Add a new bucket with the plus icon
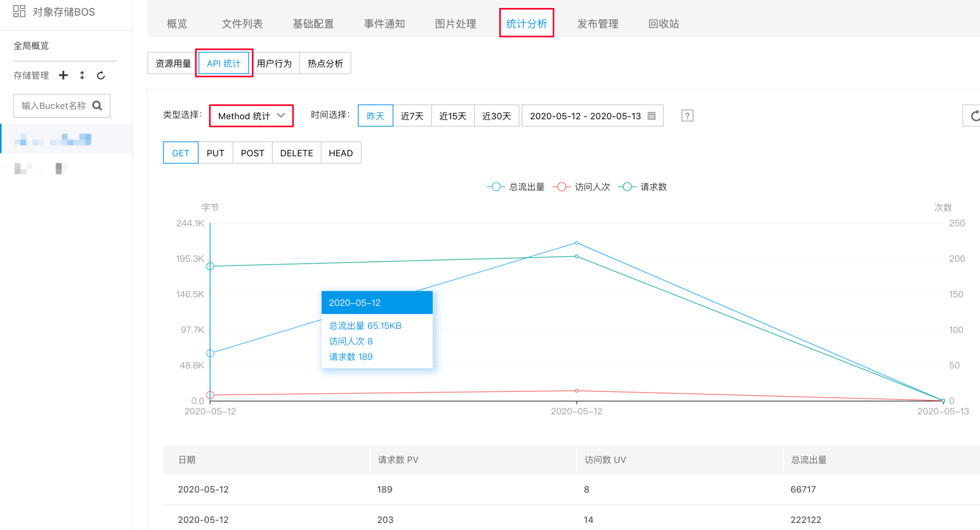 (63, 75)
